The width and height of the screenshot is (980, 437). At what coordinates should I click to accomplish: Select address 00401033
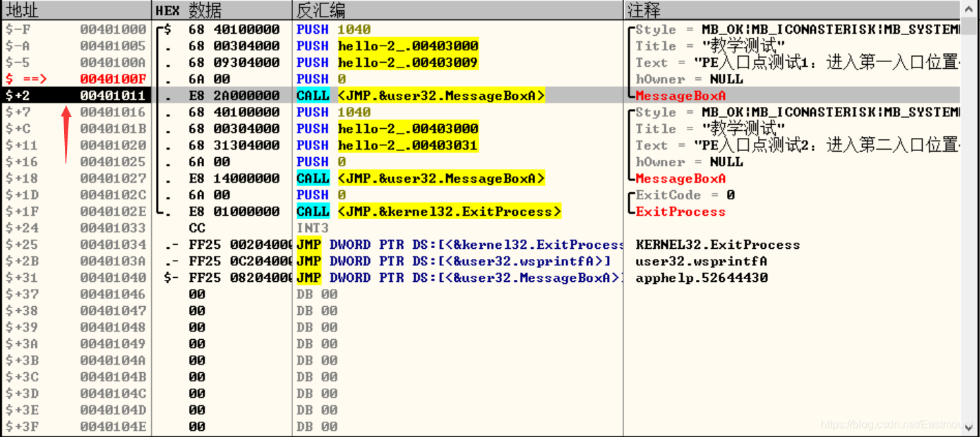point(113,228)
